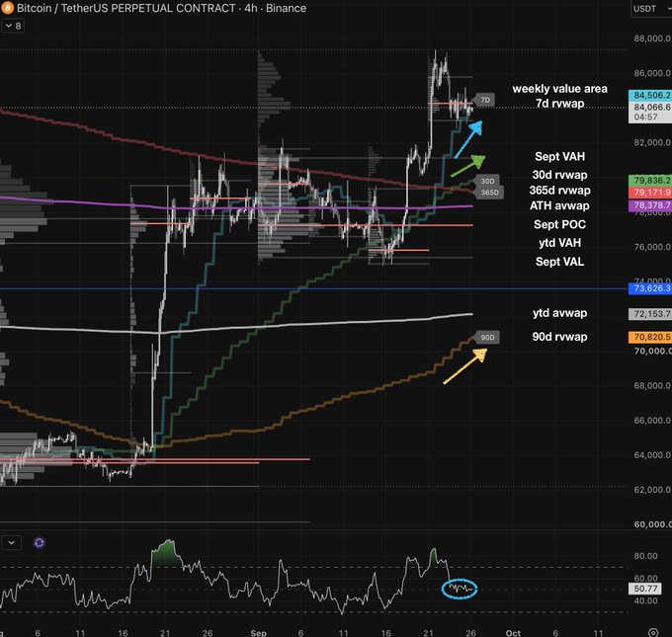The image size is (672, 637).
Task: Select the 365D rvwap line tag
Action: pos(489,193)
